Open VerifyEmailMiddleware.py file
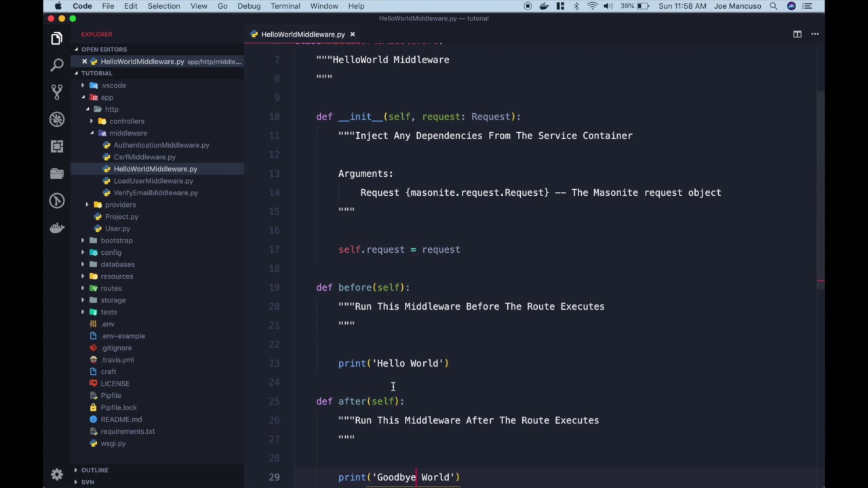The image size is (868, 488). [x=156, y=193]
